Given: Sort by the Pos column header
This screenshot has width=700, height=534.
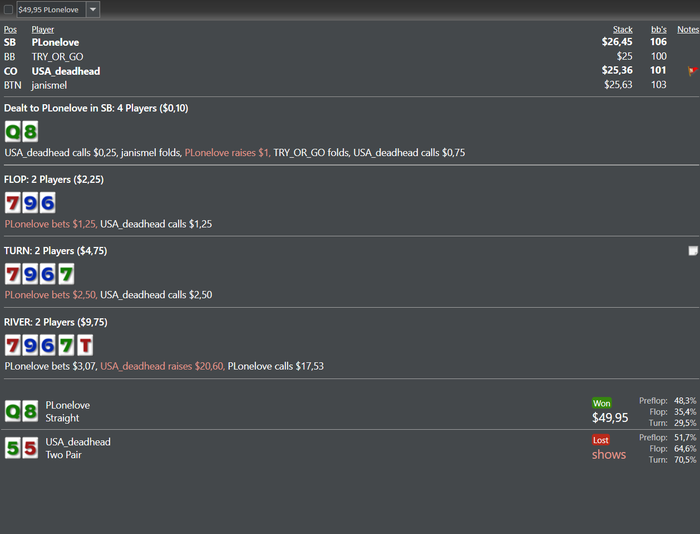Looking at the screenshot, I should 10,29.
